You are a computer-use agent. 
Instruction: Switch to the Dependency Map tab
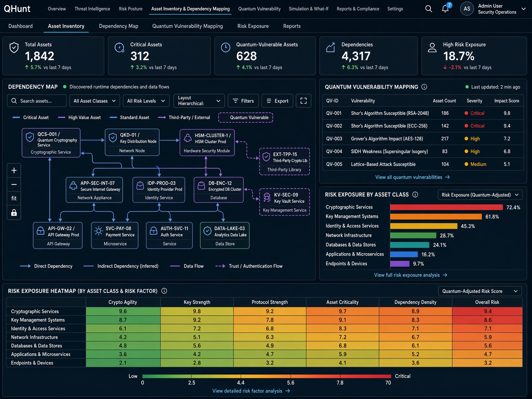(119, 26)
